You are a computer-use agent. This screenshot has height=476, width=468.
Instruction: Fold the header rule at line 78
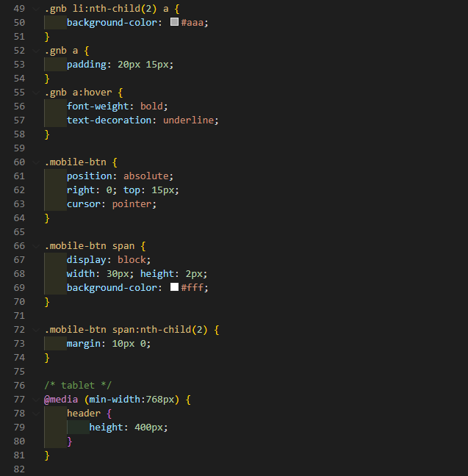click(x=36, y=414)
